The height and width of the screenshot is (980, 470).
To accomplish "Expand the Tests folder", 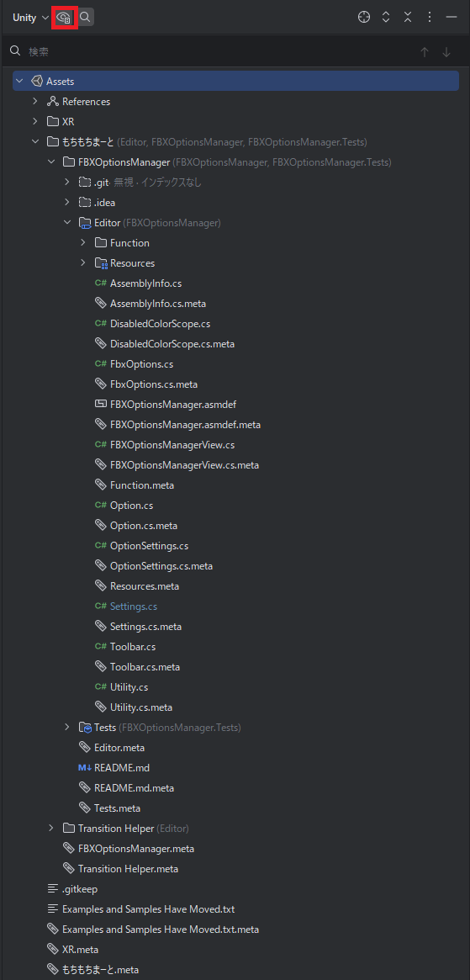I will (67, 727).
